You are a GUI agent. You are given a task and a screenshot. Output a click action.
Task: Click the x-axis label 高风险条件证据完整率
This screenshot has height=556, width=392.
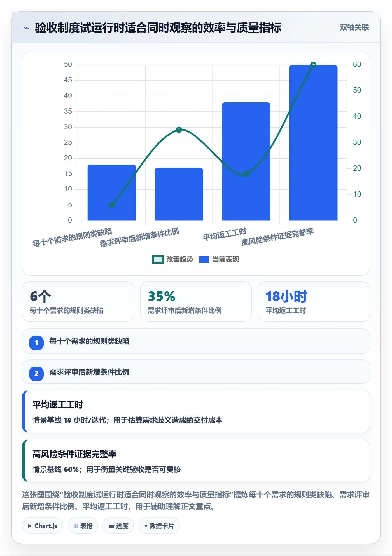pos(277,237)
